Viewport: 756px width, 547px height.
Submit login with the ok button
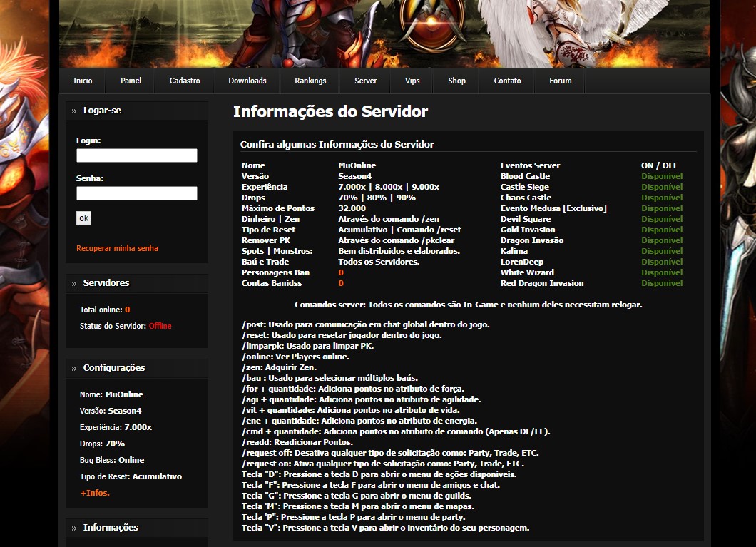(84, 218)
